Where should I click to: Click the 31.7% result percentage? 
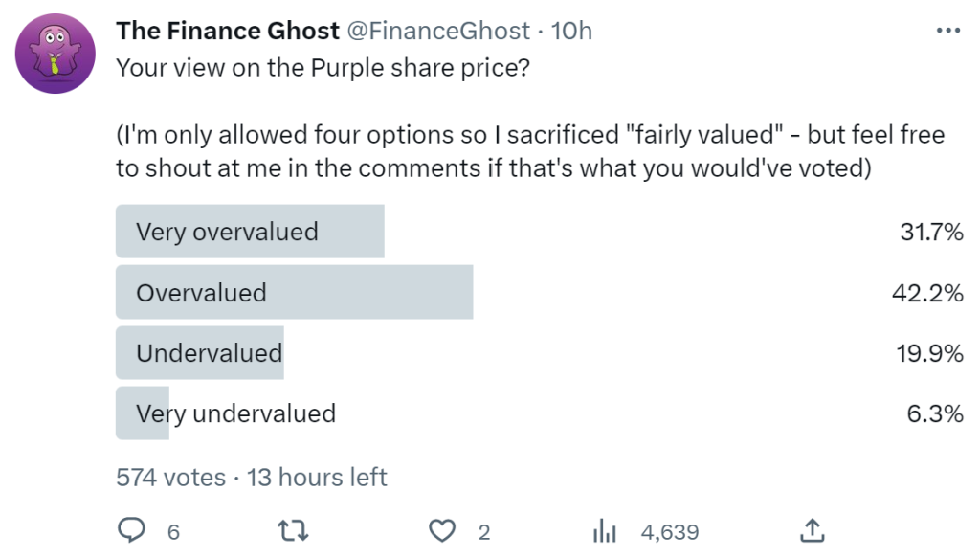(931, 232)
